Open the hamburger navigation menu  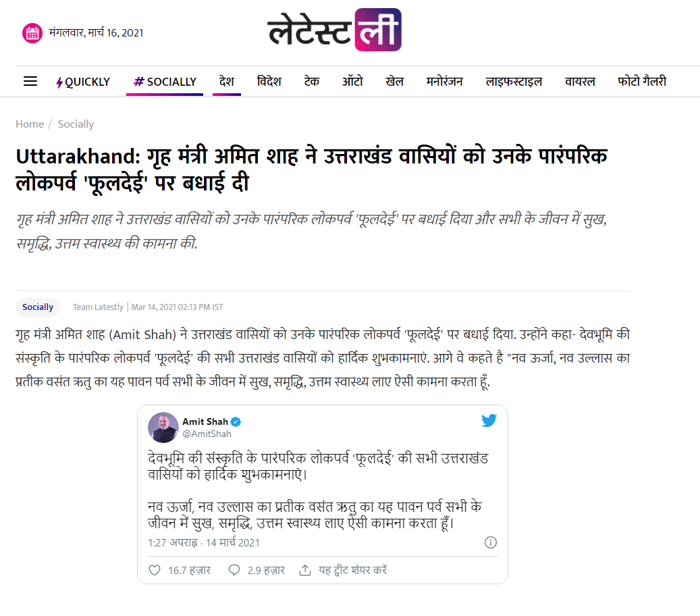(x=30, y=81)
